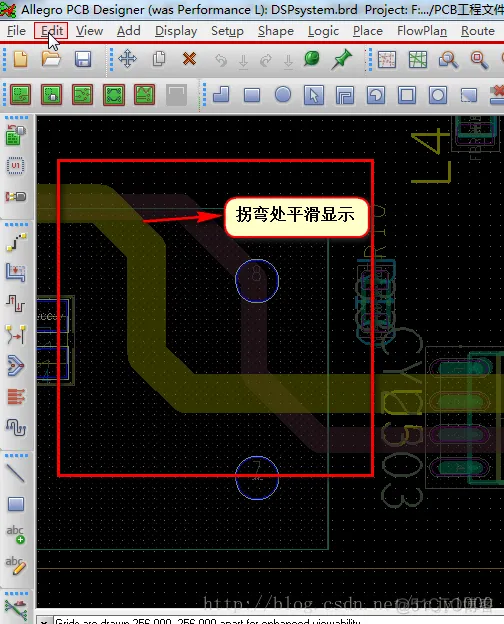Viewport: 504px width, 624px height.
Task: Click the blue circle via labeled 7
Action: pos(257,478)
